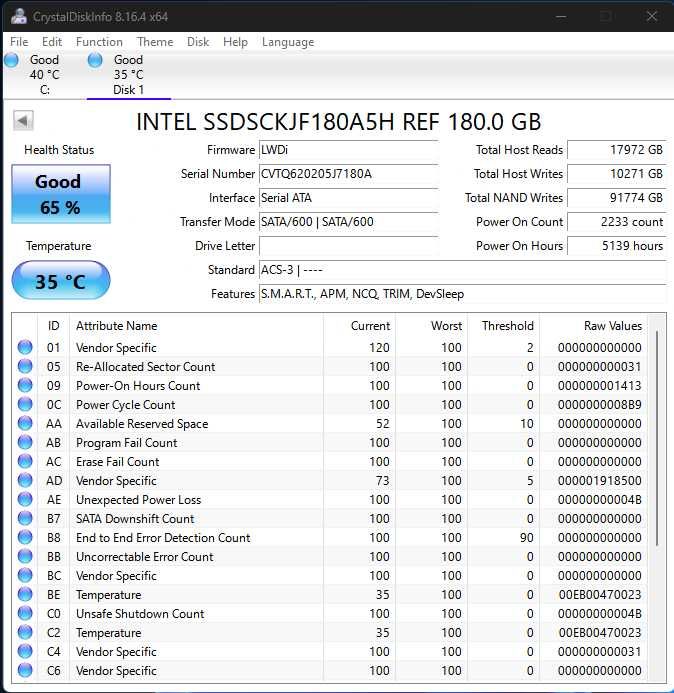Click the Total Host Writes value 10271 GB
The image size is (674, 693).
[617, 174]
